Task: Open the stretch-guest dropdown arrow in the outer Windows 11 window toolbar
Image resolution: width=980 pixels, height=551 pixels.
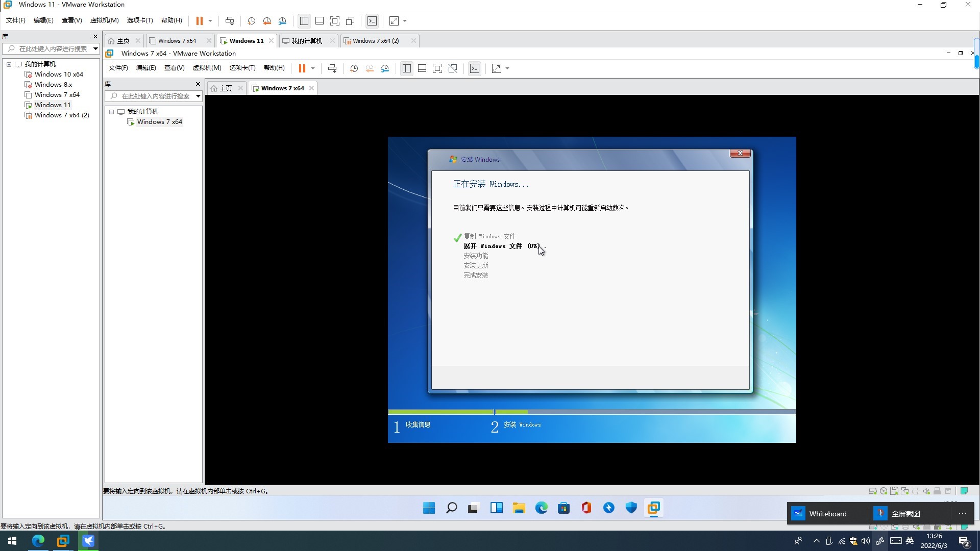Action: tap(405, 21)
